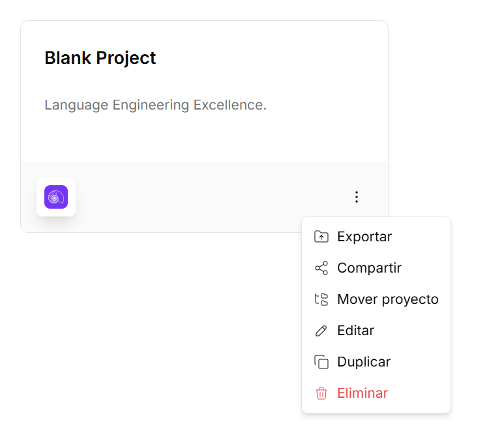Pick Duplicar in the project options

point(364,362)
